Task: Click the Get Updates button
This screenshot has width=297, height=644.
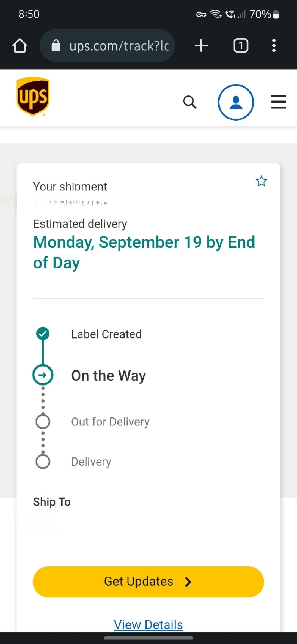Action: pos(148,582)
